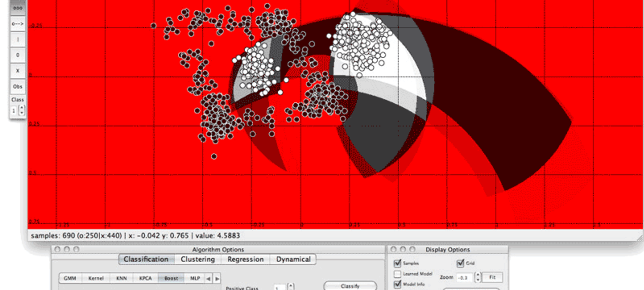The height and width of the screenshot is (290, 644).
Task: Click the status bar text 'samples: 690 (o:250|x:440)'
Action: [x=76, y=236]
